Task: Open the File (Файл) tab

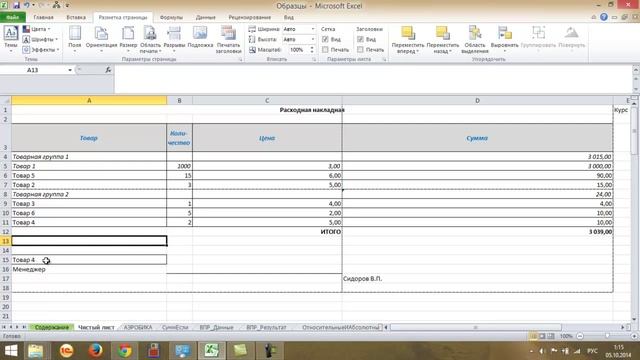Action: (x=13, y=17)
